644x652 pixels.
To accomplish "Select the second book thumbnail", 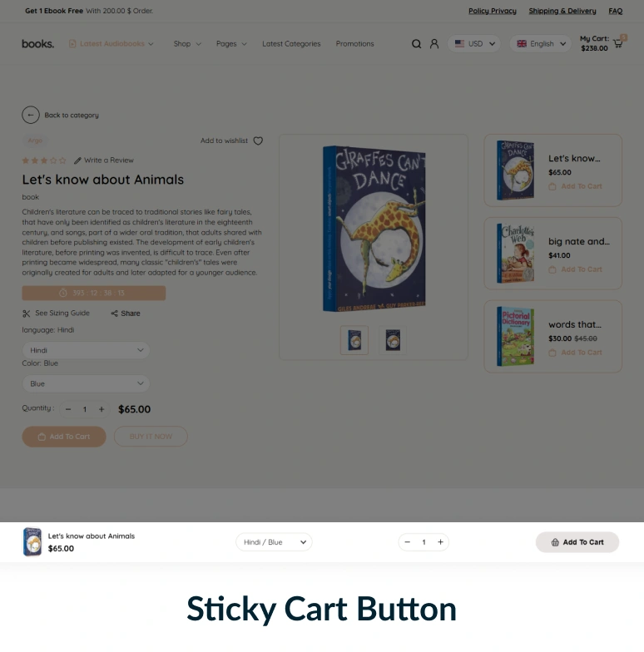I will click(393, 340).
